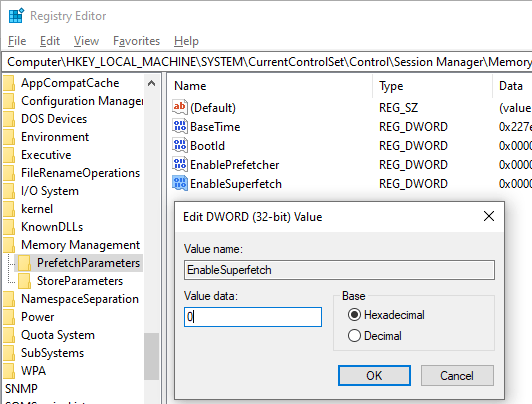
Task: Click the StoreParameters folder icon
Action: pos(25,281)
